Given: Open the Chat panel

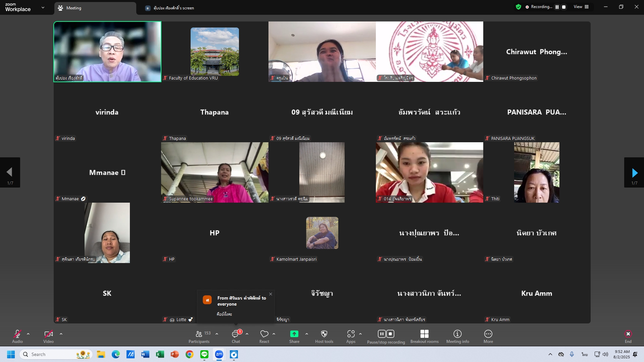Looking at the screenshot, I should pyautogui.click(x=236, y=337).
